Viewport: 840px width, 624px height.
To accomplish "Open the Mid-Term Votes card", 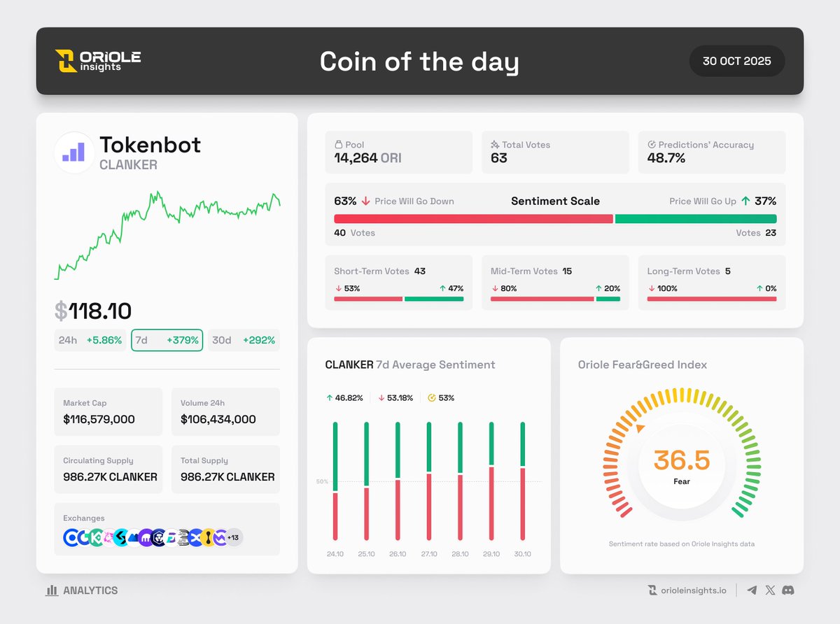I will click(555, 283).
